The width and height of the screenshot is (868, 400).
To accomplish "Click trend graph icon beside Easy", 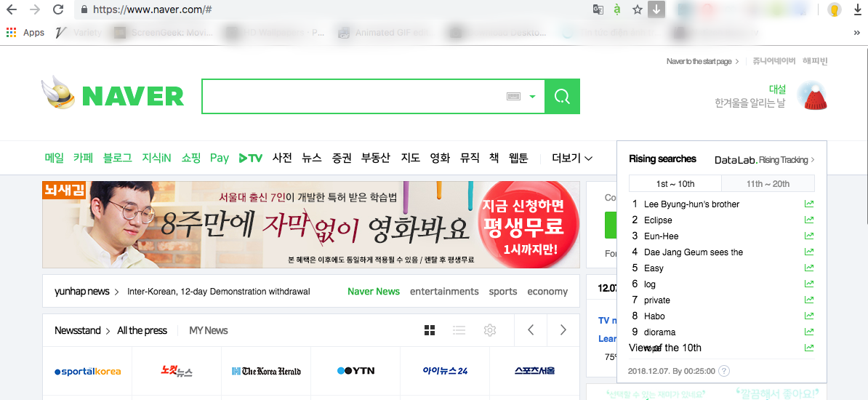I will click(809, 268).
